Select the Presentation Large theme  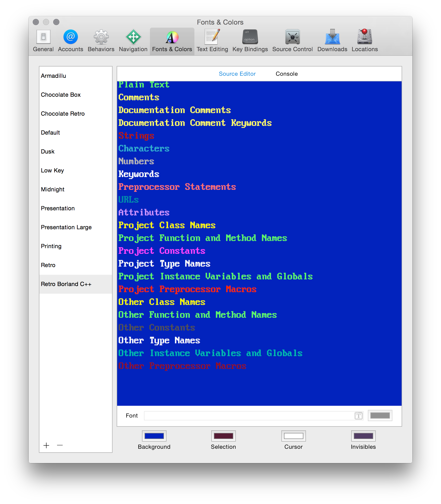(x=76, y=227)
